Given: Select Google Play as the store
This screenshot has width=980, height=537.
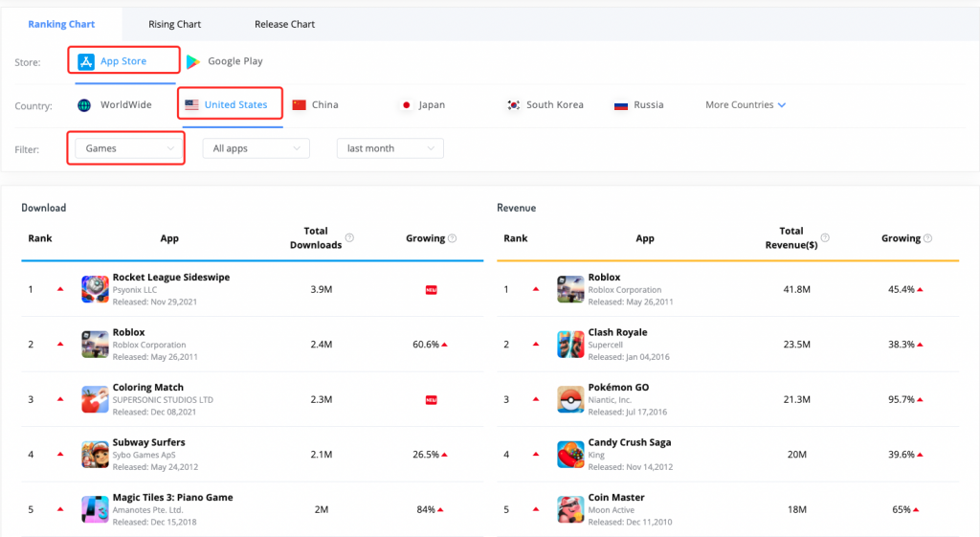Looking at the screenshot, I should pyautogui.click(x=225, y=61).
